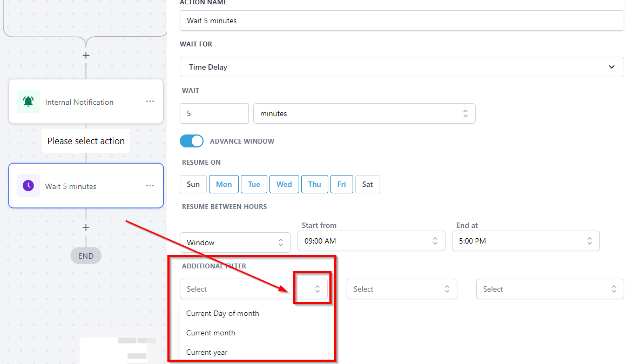
Task: Toggle Tue resume day
Action: tap(254, 184)
